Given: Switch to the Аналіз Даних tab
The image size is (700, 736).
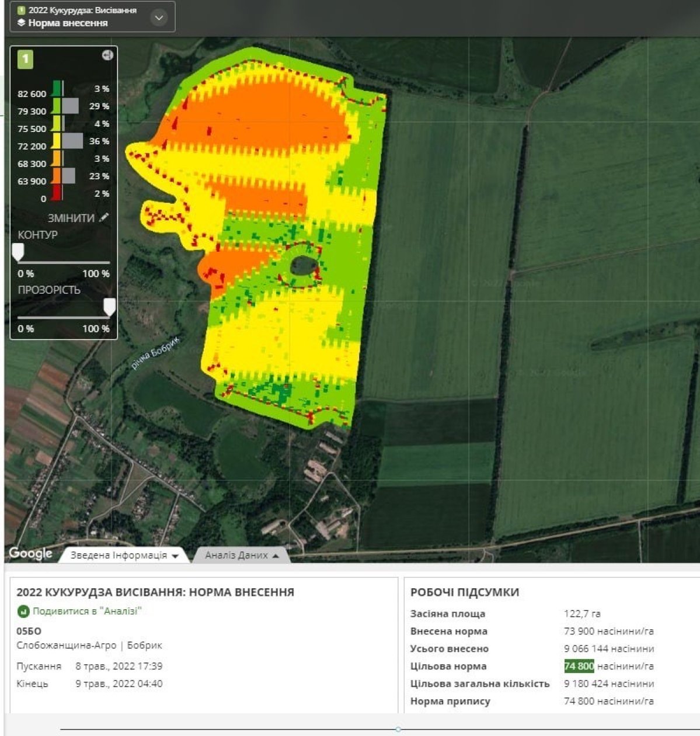Looking at the screenshot, I should [236, 556].
